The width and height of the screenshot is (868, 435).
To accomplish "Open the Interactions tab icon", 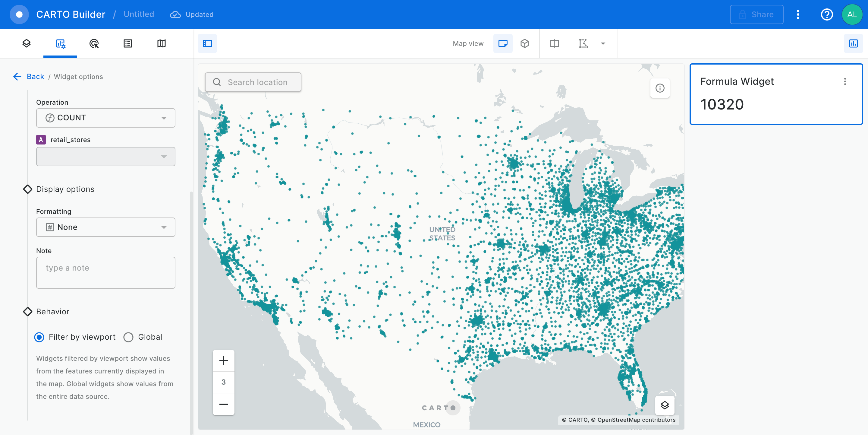I will (x=94, y=43).
